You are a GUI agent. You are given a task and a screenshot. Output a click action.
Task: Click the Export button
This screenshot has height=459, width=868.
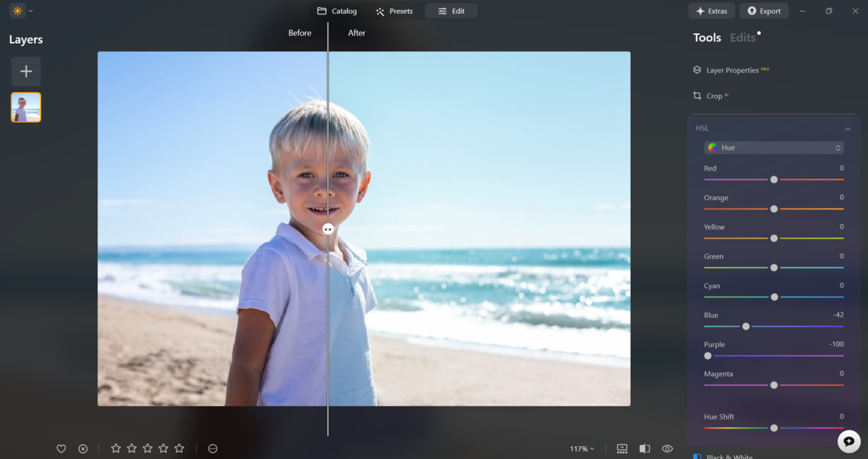(x=764, y=10)
